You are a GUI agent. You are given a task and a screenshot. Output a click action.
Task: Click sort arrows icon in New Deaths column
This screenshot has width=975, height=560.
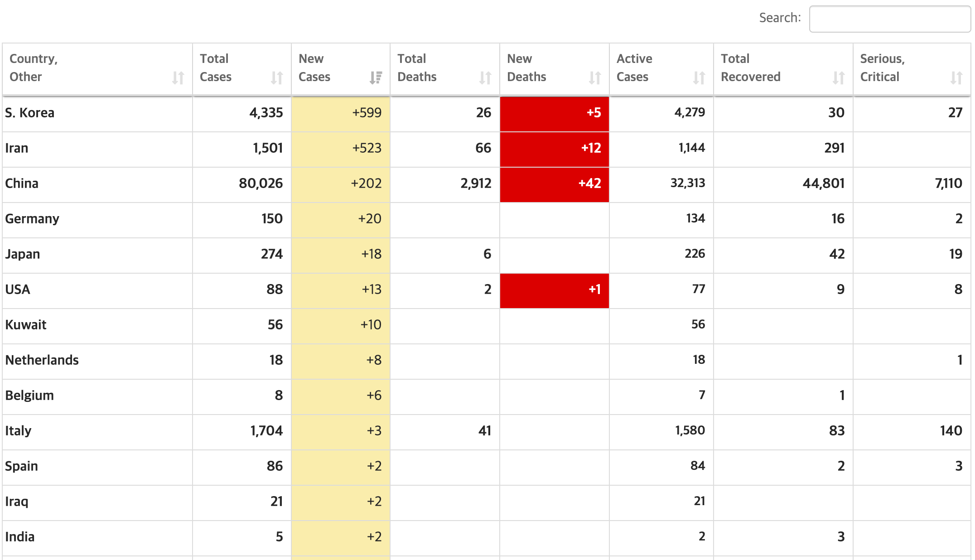595,78
